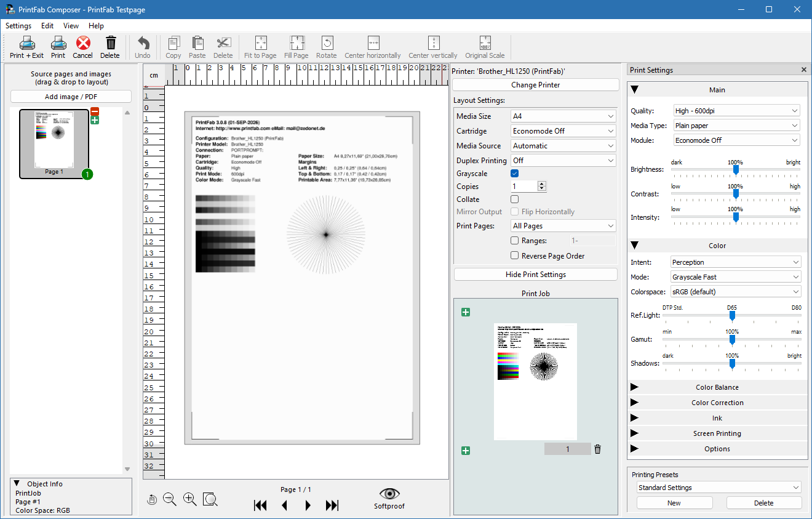Viewport: 812px width, 519px height.
Task: Jump to the last page with skip-forward arrow
Action: point(332,505)
